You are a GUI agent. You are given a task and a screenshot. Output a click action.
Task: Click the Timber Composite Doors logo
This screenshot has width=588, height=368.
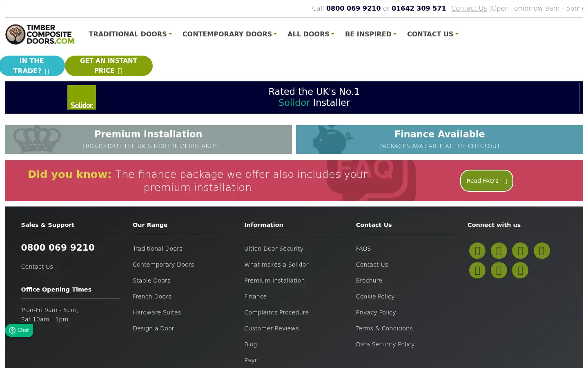tap(40, 34)
